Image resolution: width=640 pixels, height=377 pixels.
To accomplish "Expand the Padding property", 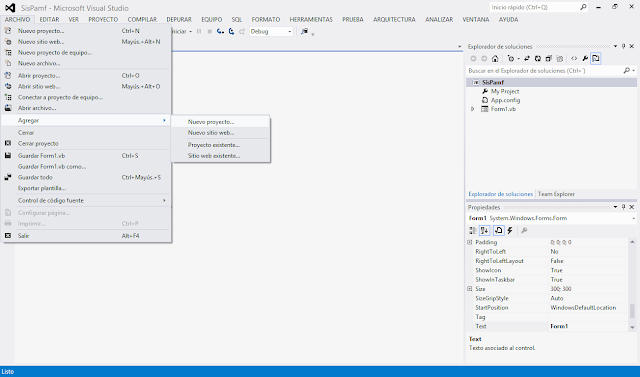I will click(470, 242).
